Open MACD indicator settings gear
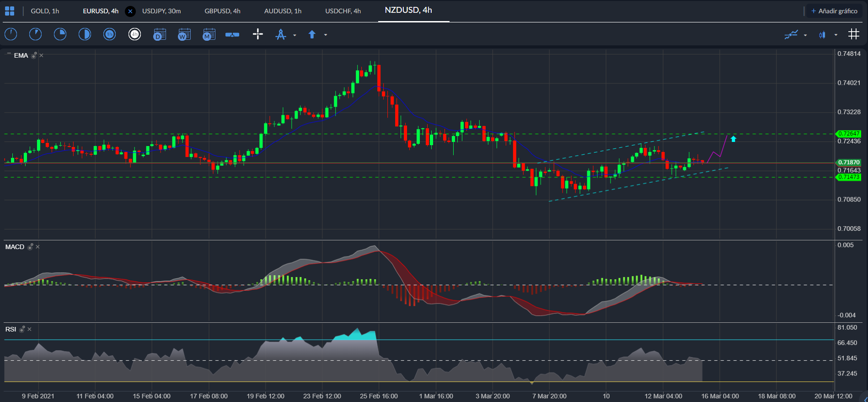 point(30,247)
